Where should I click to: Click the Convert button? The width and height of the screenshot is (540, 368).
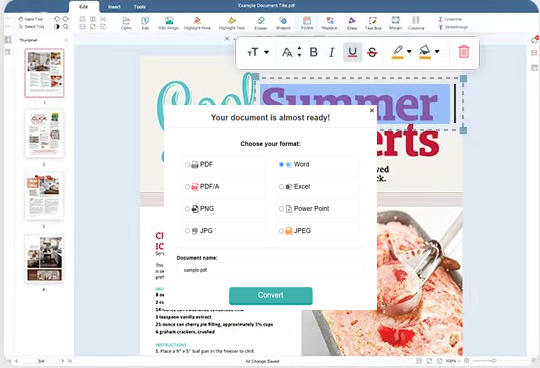(x=271, y=296)
